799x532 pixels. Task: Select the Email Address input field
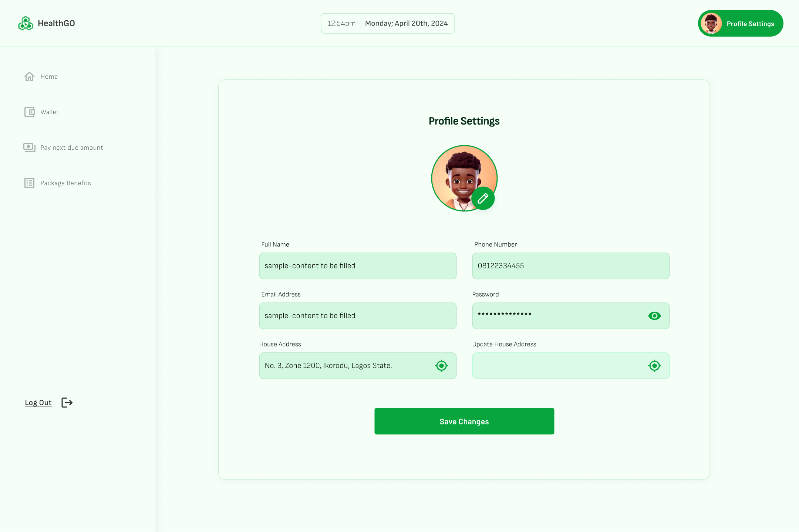(x=357, y=316)
